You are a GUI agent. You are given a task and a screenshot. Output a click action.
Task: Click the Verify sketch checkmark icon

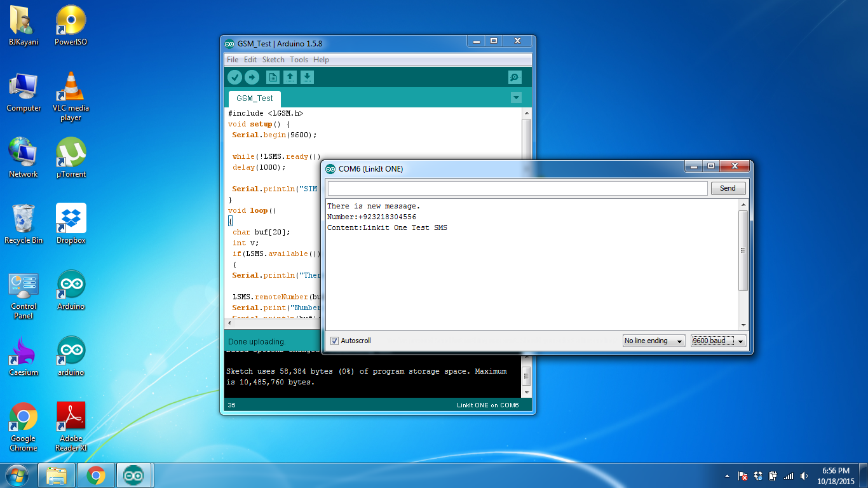pos(234,77)
